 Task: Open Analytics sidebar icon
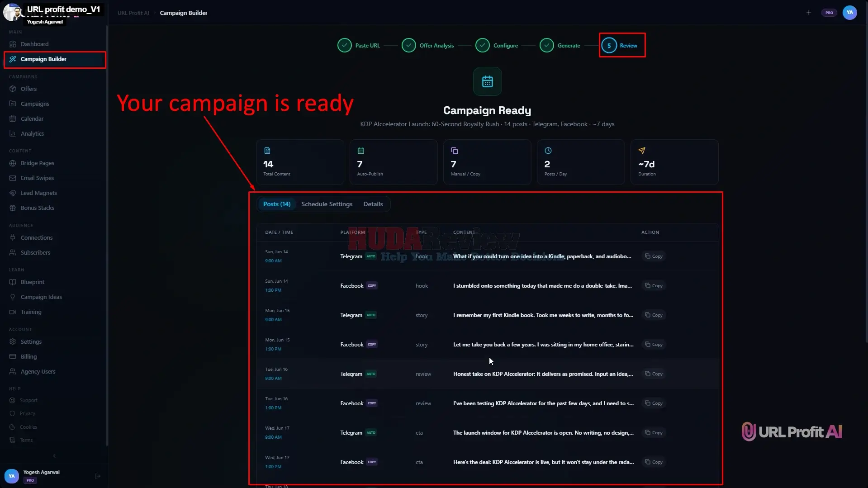tap(13, 133)
